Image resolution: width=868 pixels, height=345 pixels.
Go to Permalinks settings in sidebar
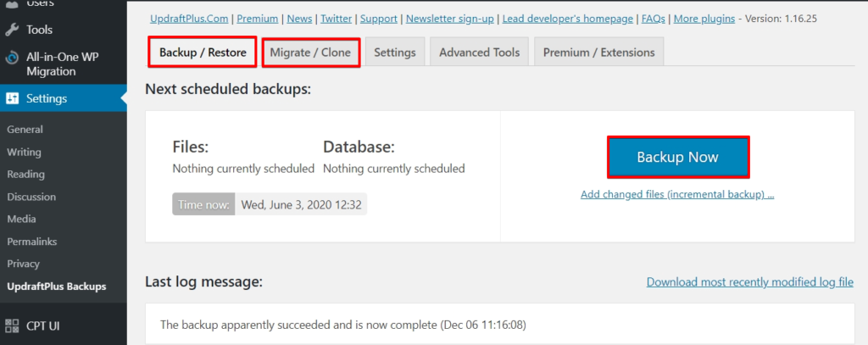pos(32,242)
